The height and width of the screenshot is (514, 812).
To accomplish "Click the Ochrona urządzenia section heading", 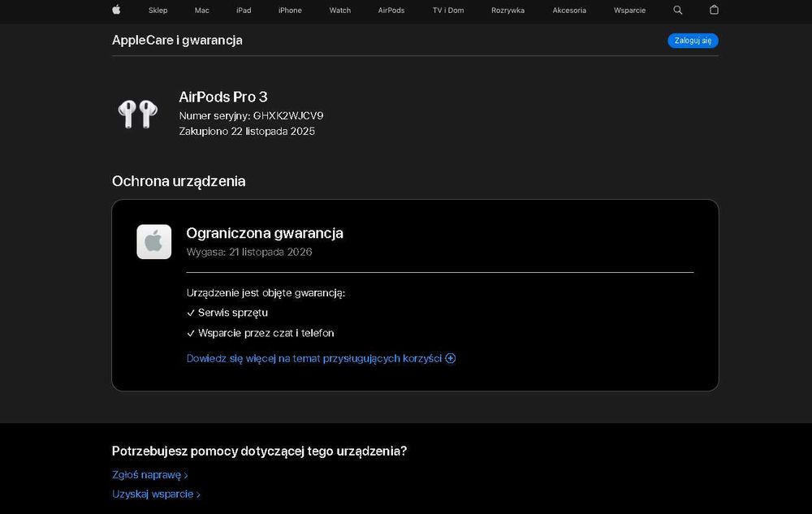I will coord(179,181).
